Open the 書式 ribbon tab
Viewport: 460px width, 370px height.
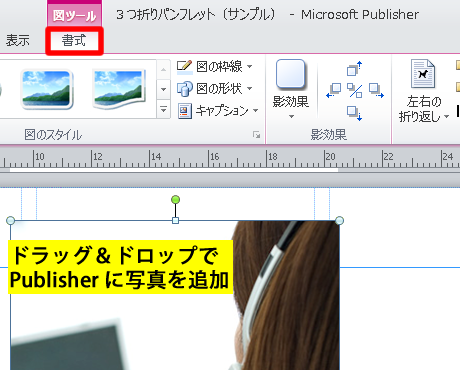tap(74, 41)
